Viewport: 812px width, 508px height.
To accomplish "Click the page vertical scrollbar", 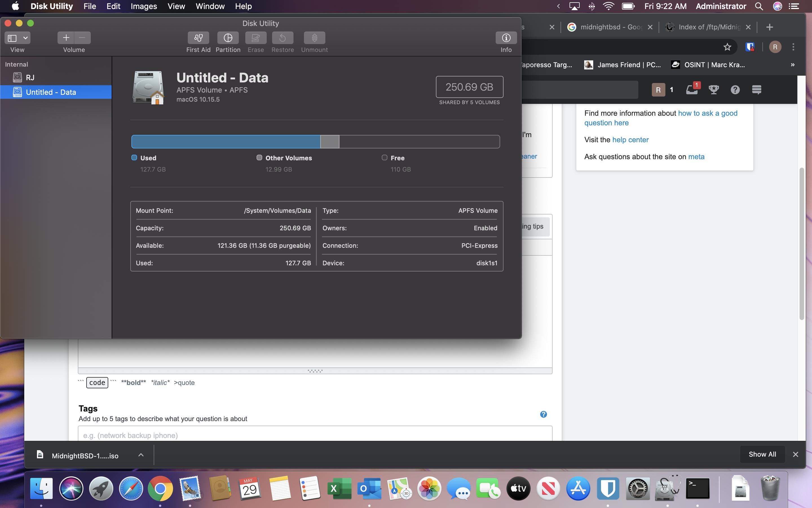I will [802, 244].
